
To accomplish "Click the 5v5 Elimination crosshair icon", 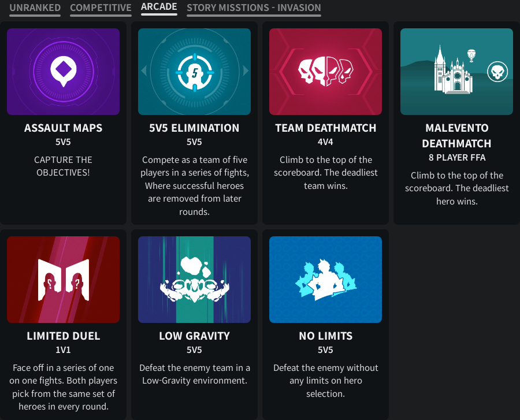I will 195,72.
